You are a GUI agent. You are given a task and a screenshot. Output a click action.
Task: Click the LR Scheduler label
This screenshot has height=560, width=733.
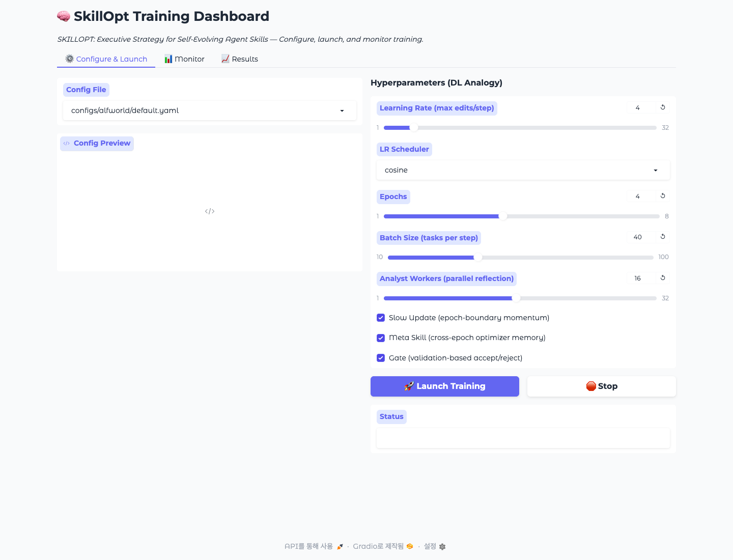[x=404, y=149]
